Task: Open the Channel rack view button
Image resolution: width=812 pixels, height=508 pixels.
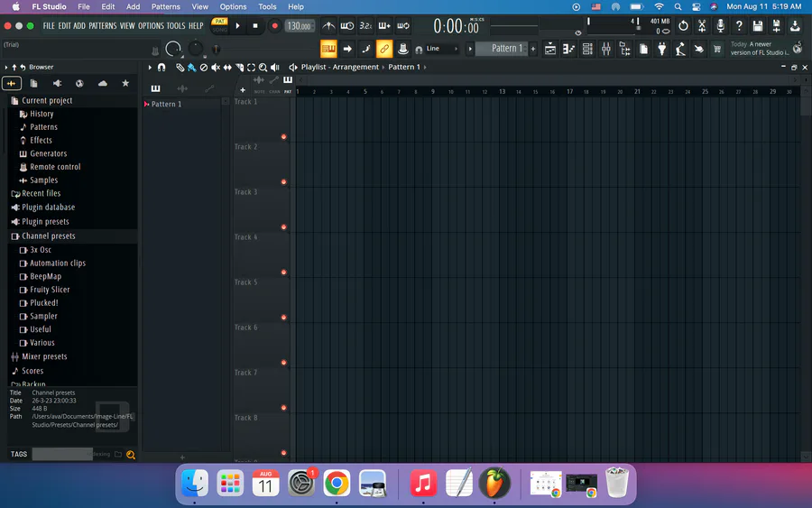Action: coord(587,49)
